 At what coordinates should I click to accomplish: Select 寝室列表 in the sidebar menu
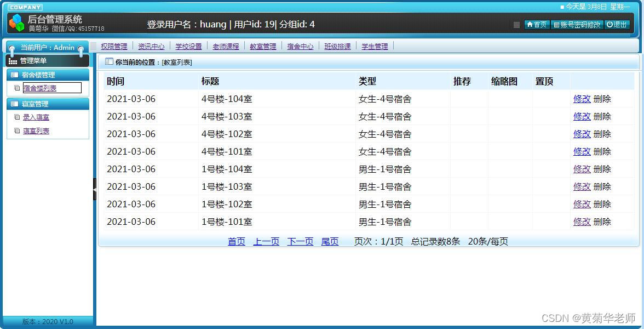(36, 131)
